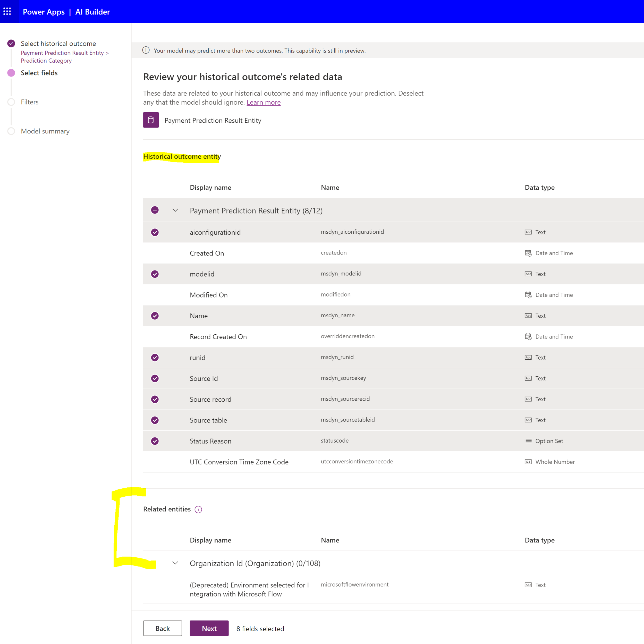The height and width of the screenshot is (644, 644).
Task: Click the Text type icon for aiconfigurationid
Action: pyautogui.click(x=528, y=232)
